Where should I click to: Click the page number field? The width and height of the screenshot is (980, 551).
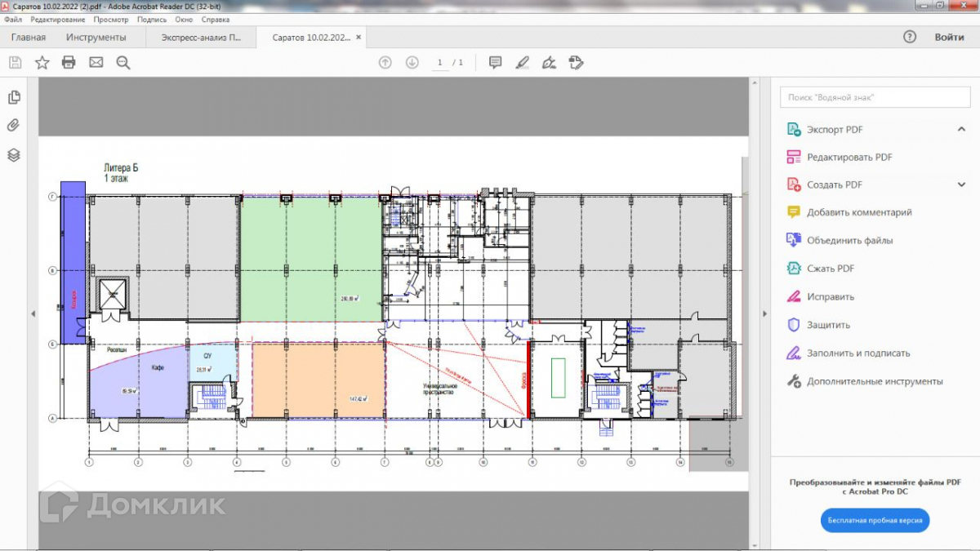pos(440,63)
